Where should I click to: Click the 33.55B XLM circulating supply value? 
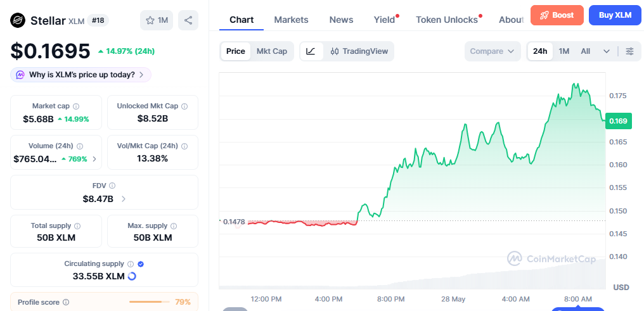pyautogui.click(x=99, y=276)
